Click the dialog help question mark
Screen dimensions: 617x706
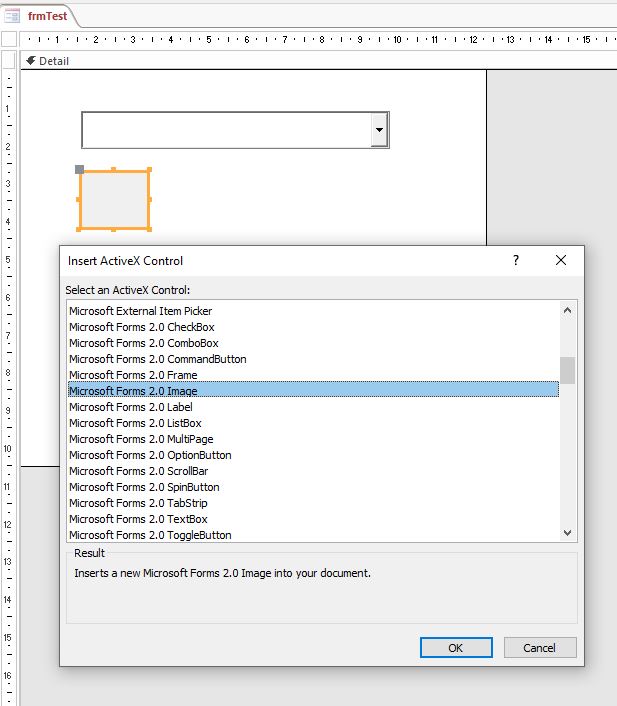516,260
